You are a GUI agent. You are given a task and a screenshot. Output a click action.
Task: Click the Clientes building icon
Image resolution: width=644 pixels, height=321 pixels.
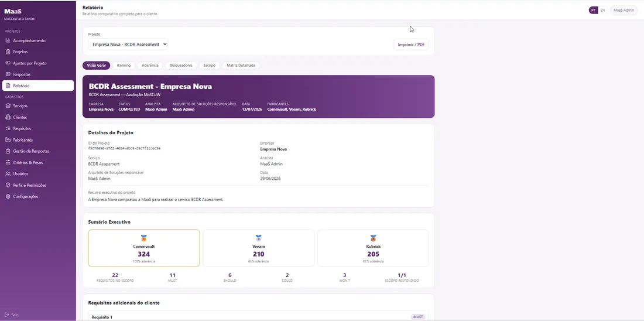pyautogui.click(x=8, y=117)
